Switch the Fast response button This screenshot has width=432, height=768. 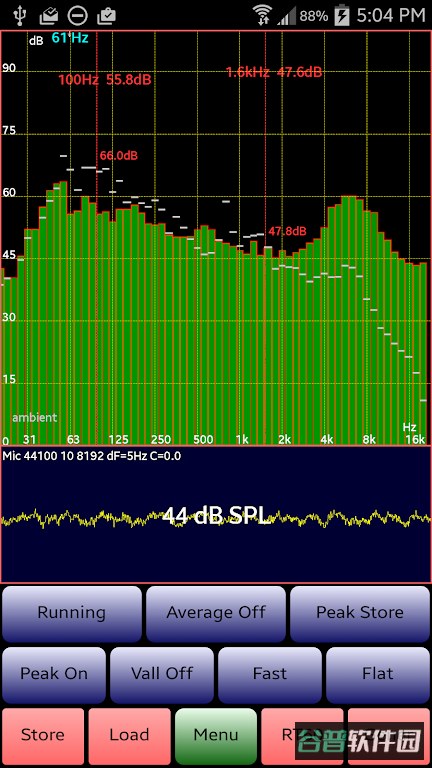[x=270, y=674]
